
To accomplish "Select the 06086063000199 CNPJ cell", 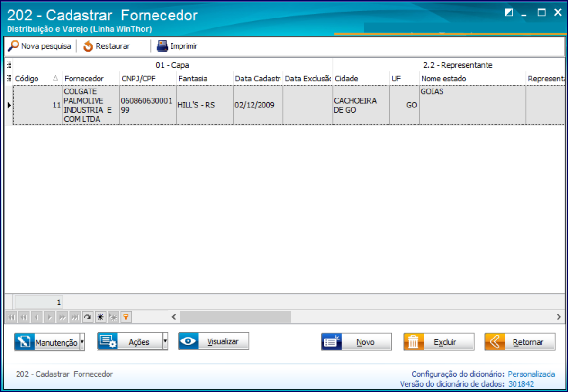I will tap(148, 105).
